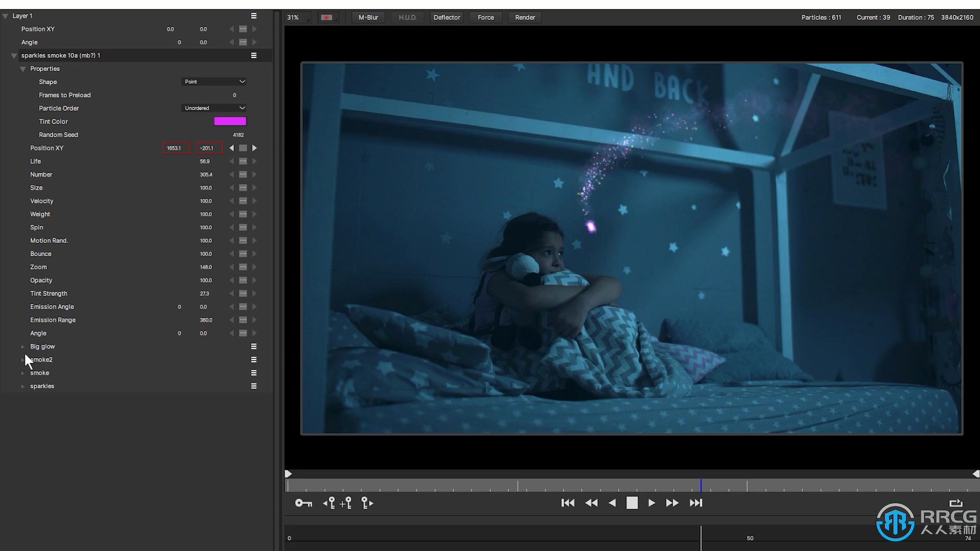The height and width of the screenshot is (551, 980).
Task: Go to previous keyframe icon
Action: [329, 503]
